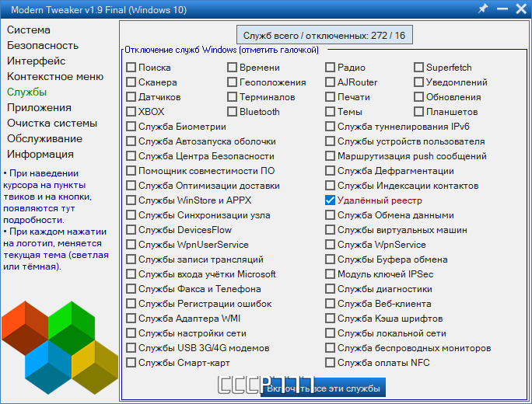
Task: Tick the Радио checkbox
Action: click(330, 68)
